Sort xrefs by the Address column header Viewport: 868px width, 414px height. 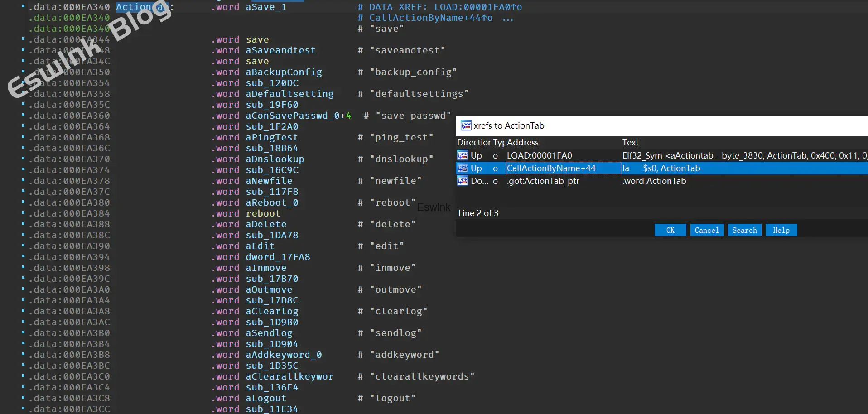click(x=522, y=142)
